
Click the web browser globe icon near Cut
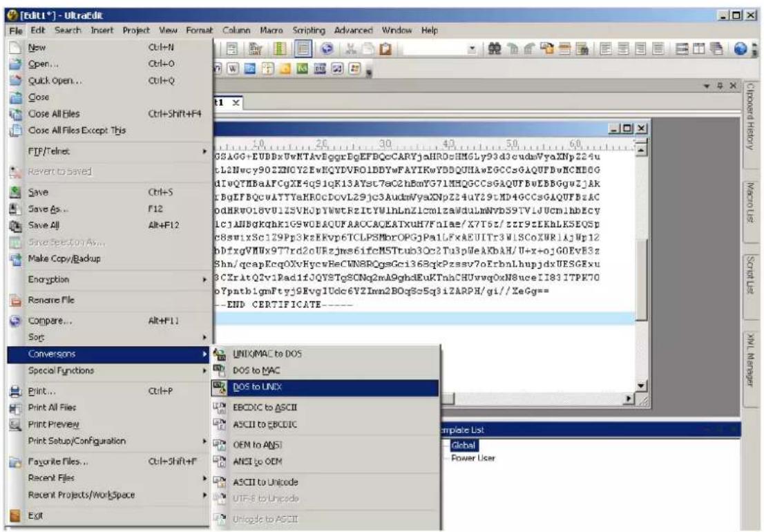[327, 49]
